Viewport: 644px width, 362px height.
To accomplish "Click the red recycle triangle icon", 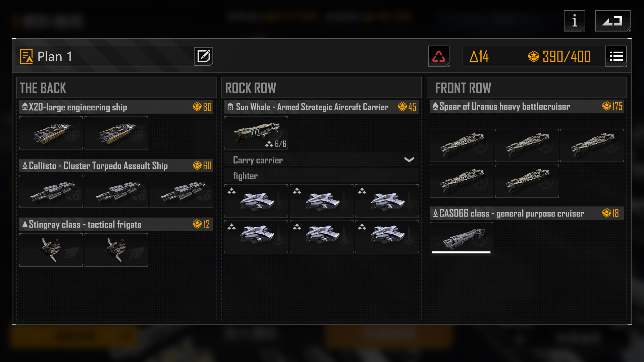I will [x=439, y=56].
